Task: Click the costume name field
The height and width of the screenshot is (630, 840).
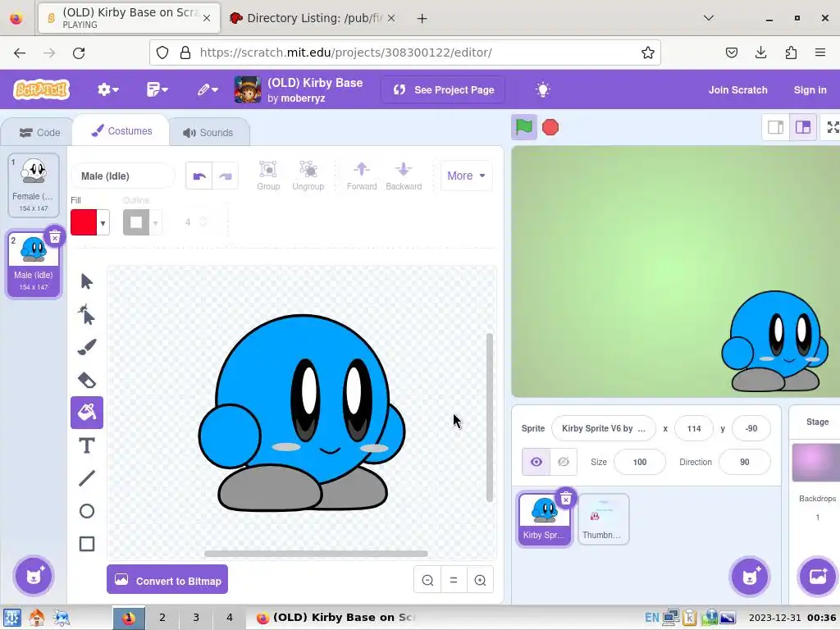Action: [123, 176]
